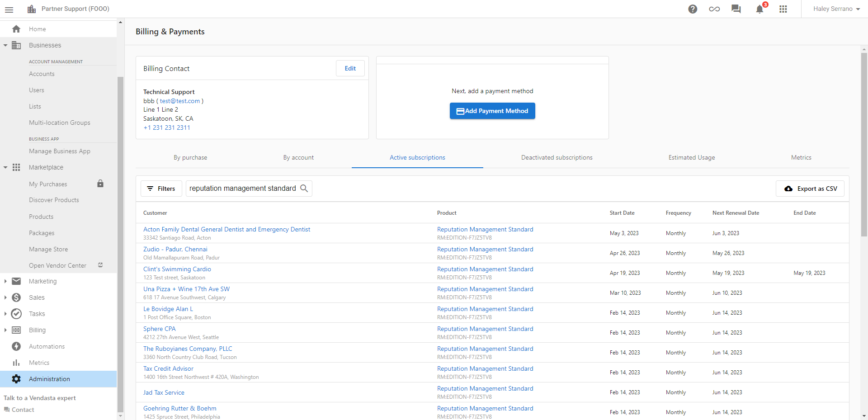
Task: Switch to the By account tab
Action: click(298, 157)
